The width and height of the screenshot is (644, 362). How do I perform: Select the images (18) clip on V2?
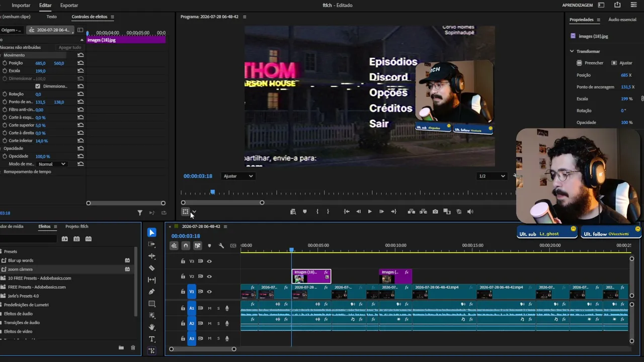(x=311, y=276)
